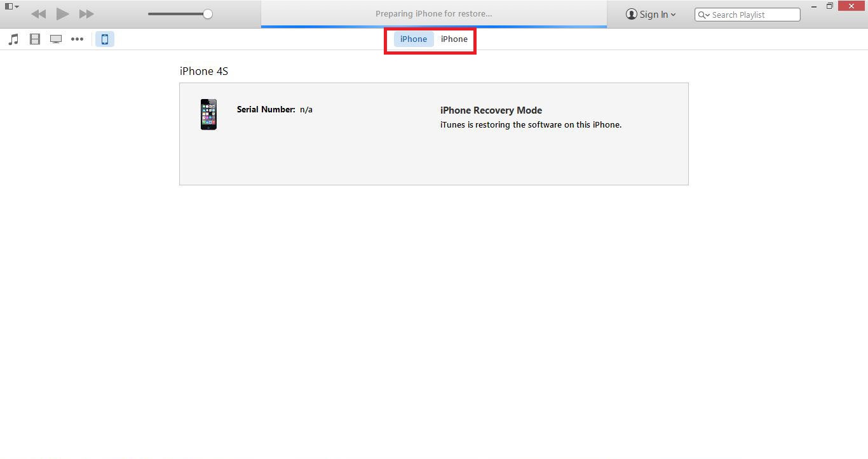Click the restore progress bar
The image size is (868, 459).
click(434, 27)
